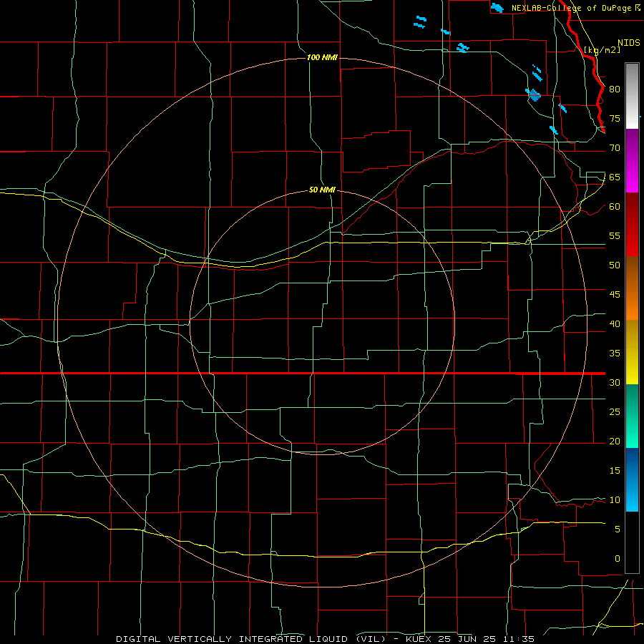Click the 55 value on the color scale

point(615,235)
